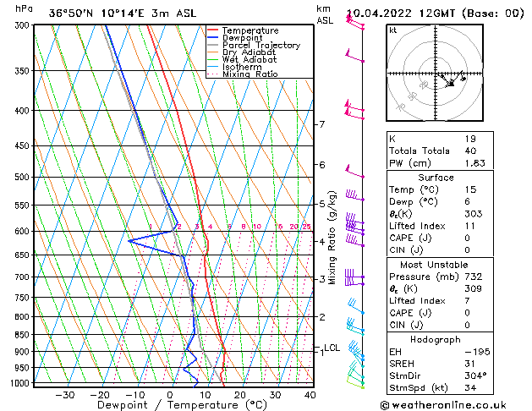532x411 pixels.
Task: Select the StmSpd (kt) value 34
Action: tap(470, 388)
